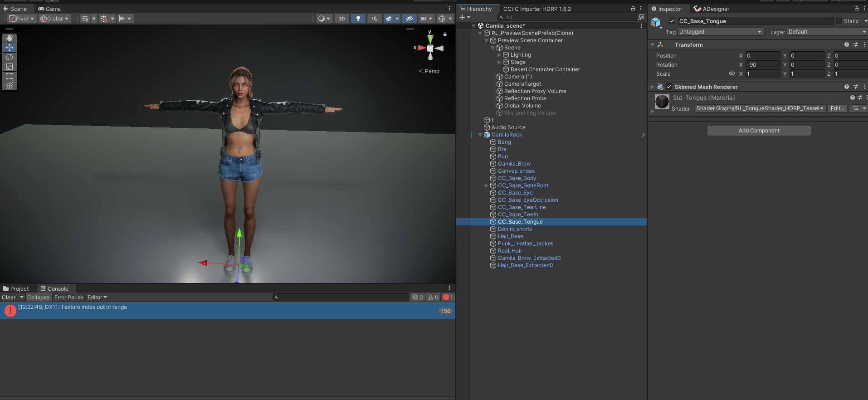
Task: Toggle scene lighting lightbulb
Action: pyautogui.click(x=358, y=19)
